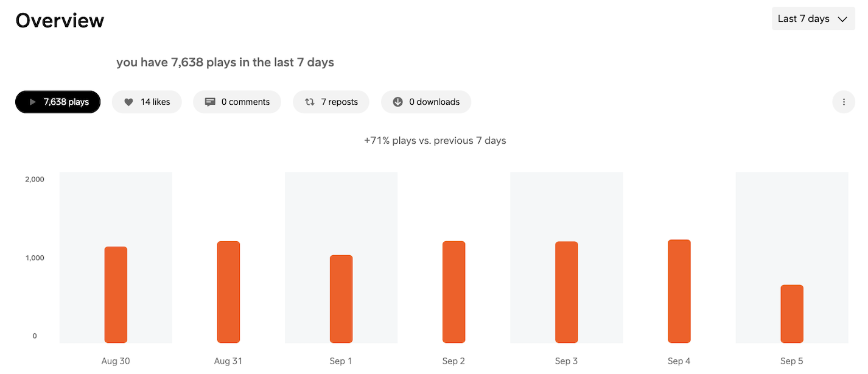The image size is (868, 374).
Task: Open the Last 7 days date range dropdown
Action: pos(813,19)
